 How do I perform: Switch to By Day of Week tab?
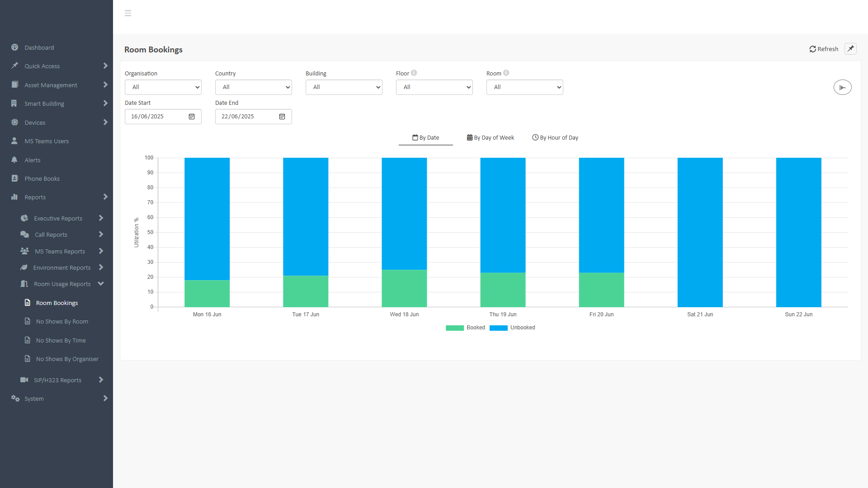click(x=491, y=138)
